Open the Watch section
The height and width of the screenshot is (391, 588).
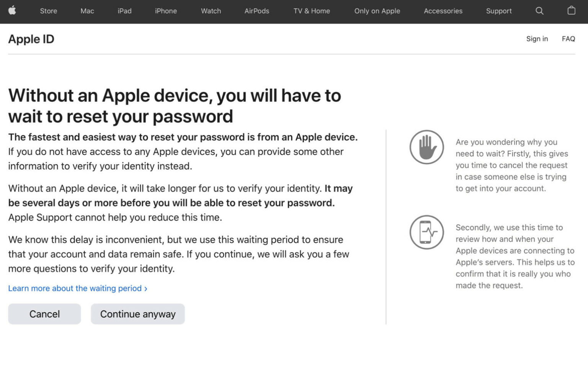[211, 11]
